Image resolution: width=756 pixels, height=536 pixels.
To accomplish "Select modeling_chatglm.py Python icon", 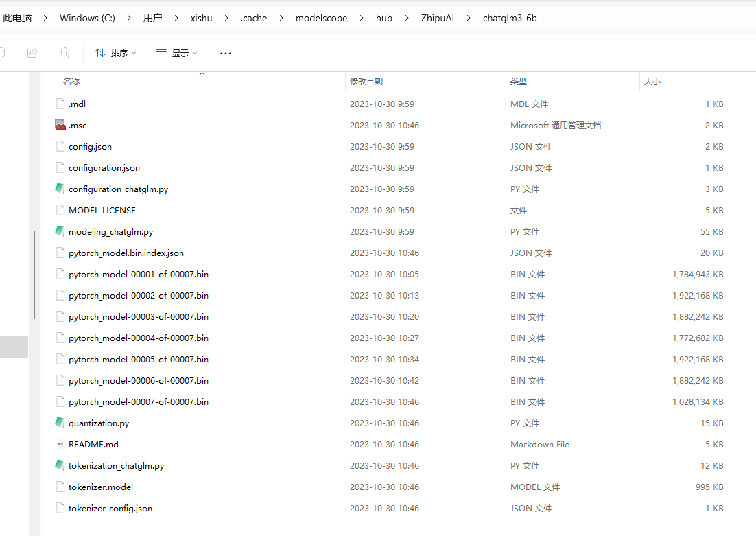I will tap(60, 231).
